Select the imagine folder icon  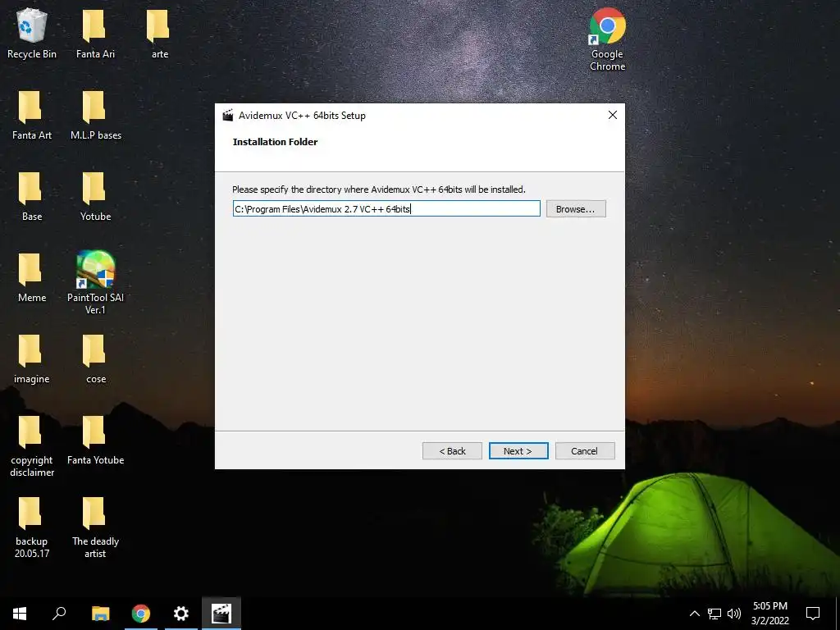coord(32,359)
